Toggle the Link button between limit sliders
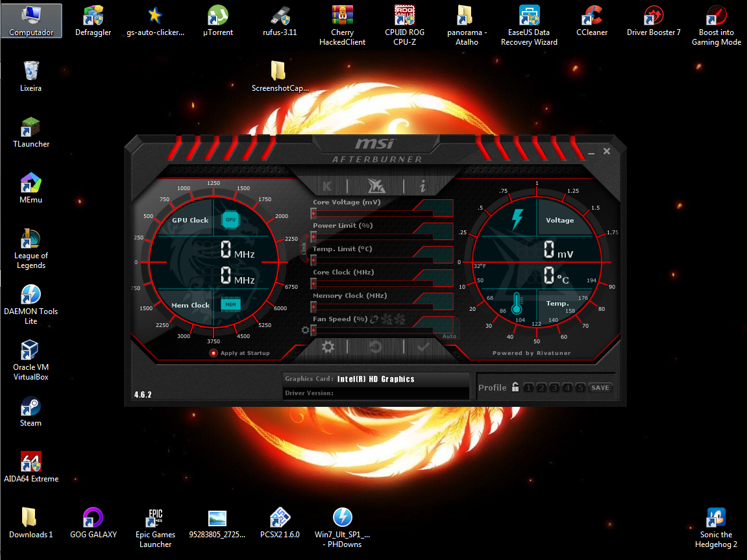 tap(304, 249)
